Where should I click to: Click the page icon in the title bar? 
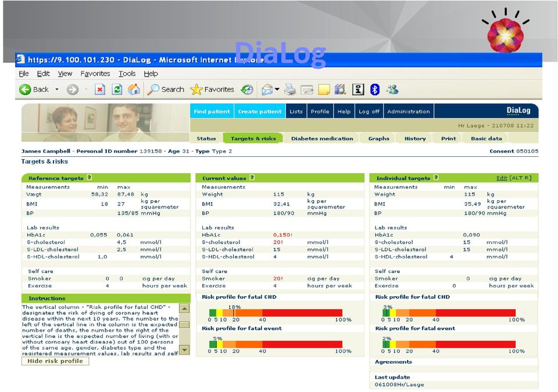click(x=20, y=59)
